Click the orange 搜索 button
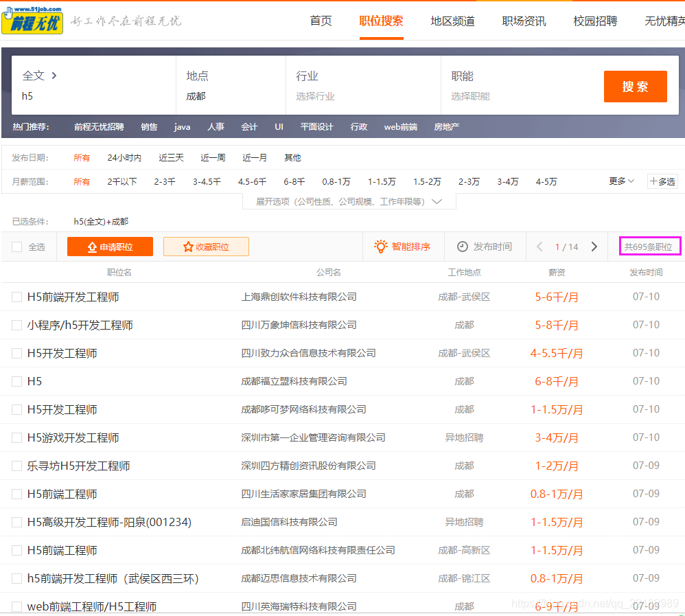 [x=635, y=87]
